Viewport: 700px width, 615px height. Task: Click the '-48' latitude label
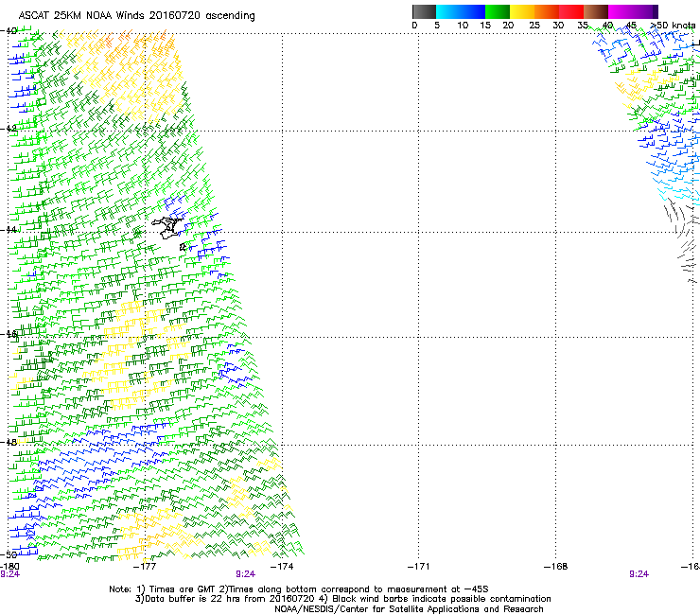(x=9, y=442)
